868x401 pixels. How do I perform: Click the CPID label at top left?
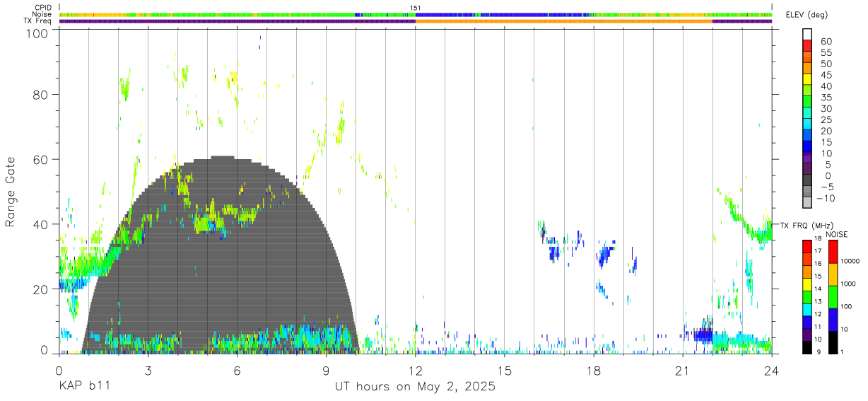42,8
